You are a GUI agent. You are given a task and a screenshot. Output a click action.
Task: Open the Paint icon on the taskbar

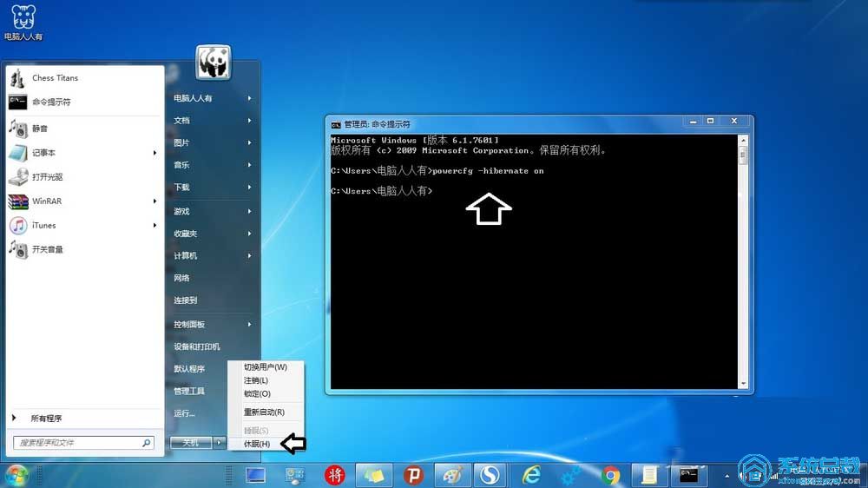452,475
